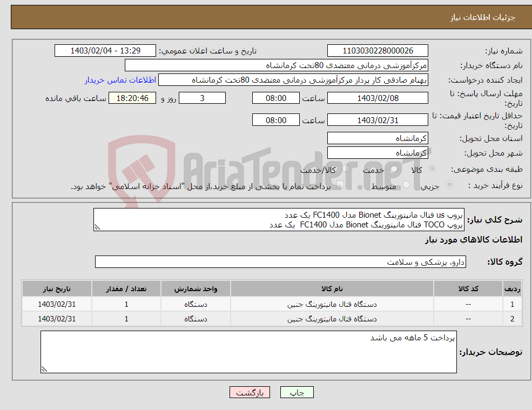532x410 pixels.
Task: Click the buyer organization name field
Action: 276,65
